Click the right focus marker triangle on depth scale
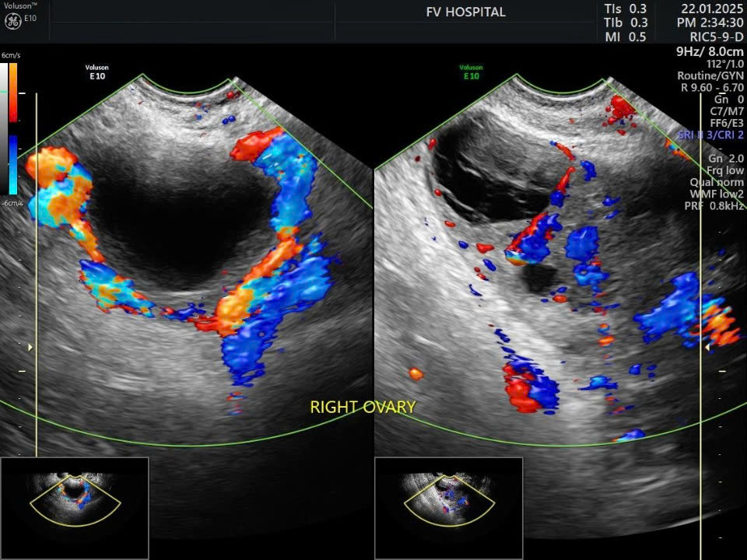The width and height of the screenshot is (747, 560). point(707,348)
